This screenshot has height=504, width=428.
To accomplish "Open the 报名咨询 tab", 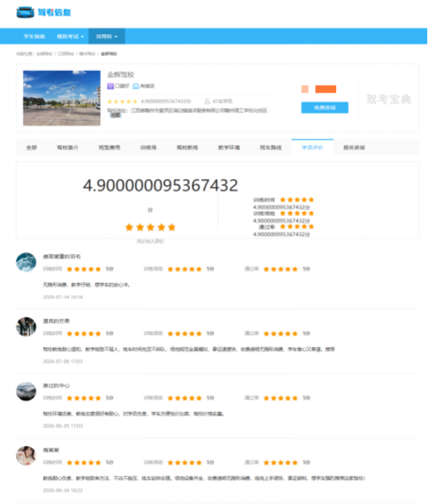I will pyautogui.click(x=354, y=147).
